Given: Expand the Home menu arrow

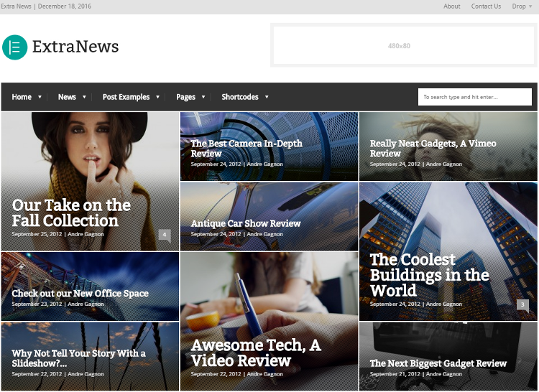Looking at the screenshot, I should pyautogui.click(x=40, y=97).
